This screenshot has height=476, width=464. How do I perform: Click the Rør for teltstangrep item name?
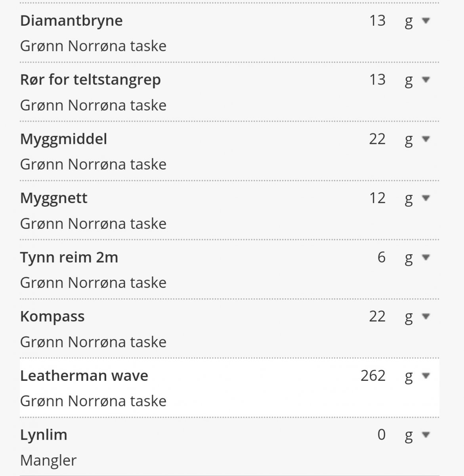click(90, 80)
